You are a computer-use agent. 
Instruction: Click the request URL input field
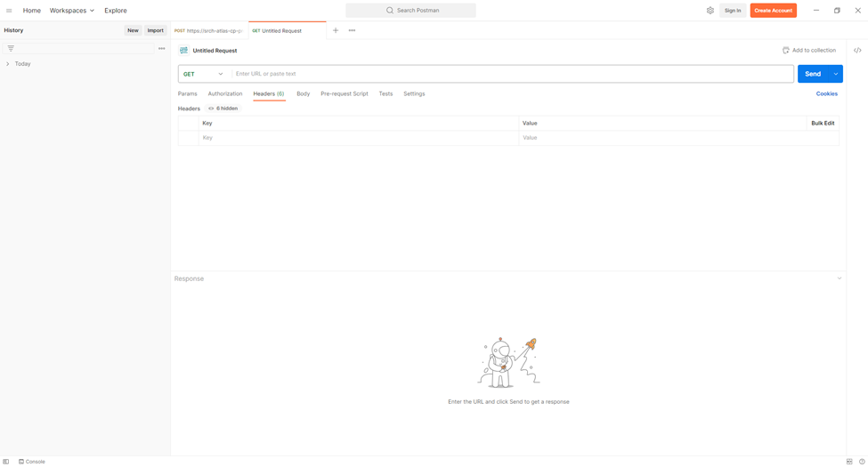pos(512,74)
